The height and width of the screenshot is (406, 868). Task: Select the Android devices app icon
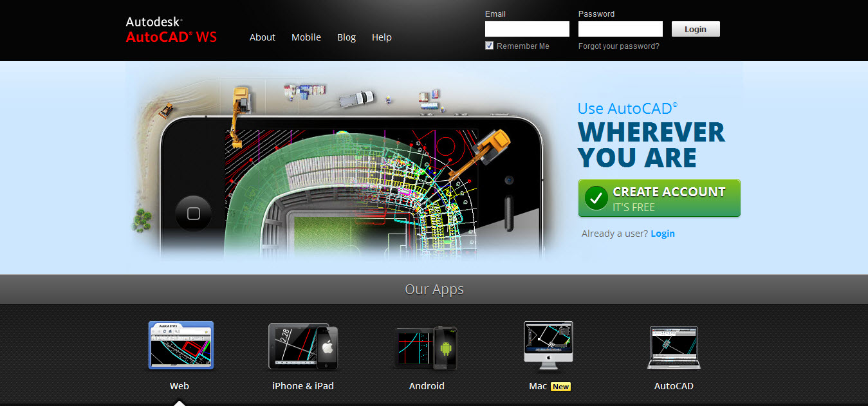(x=426, y=347)
